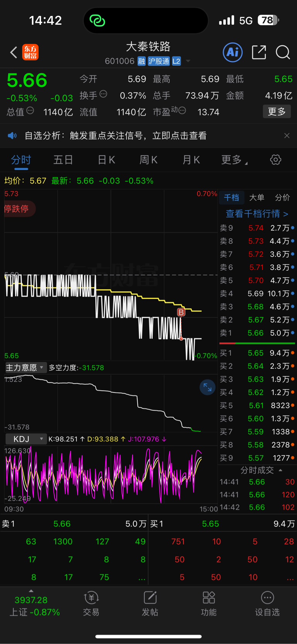Select the 14:42 5.66 trade row
The width and height of the screenshot is (297, 644).
click(257, 507)
